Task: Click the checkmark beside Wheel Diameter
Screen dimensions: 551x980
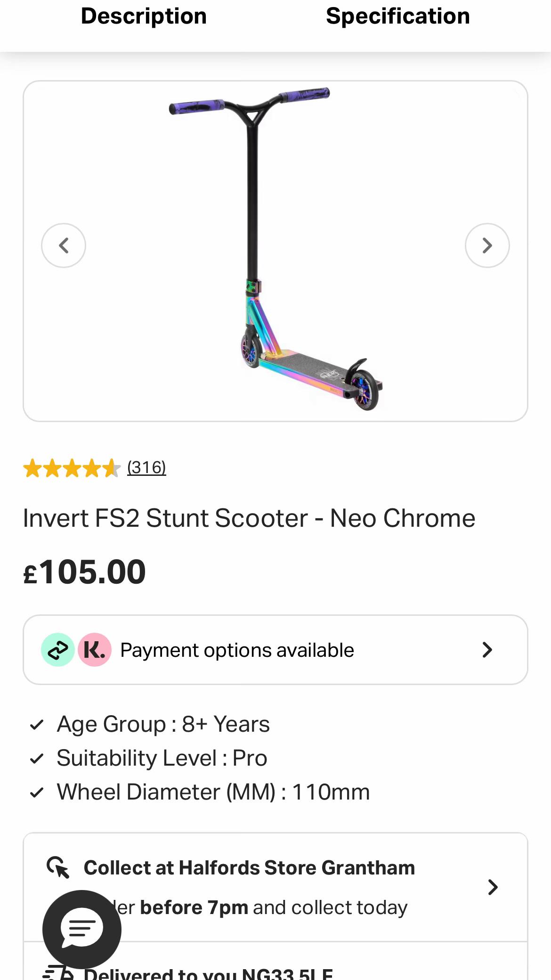Action: pos(37,792)
